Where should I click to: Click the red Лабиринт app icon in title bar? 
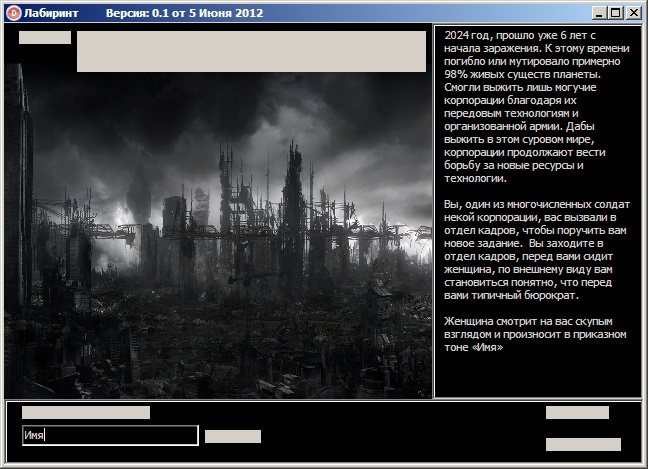pos(14,13)
